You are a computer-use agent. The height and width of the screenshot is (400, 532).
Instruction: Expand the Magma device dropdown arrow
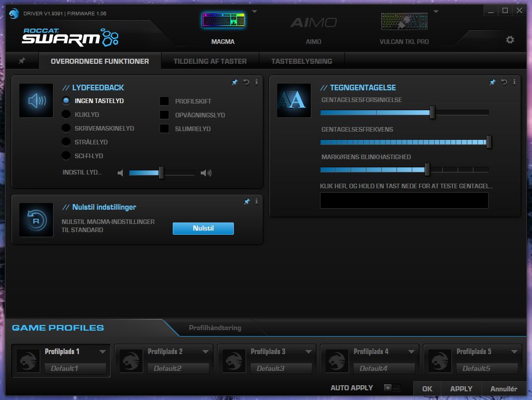(254, 12)
